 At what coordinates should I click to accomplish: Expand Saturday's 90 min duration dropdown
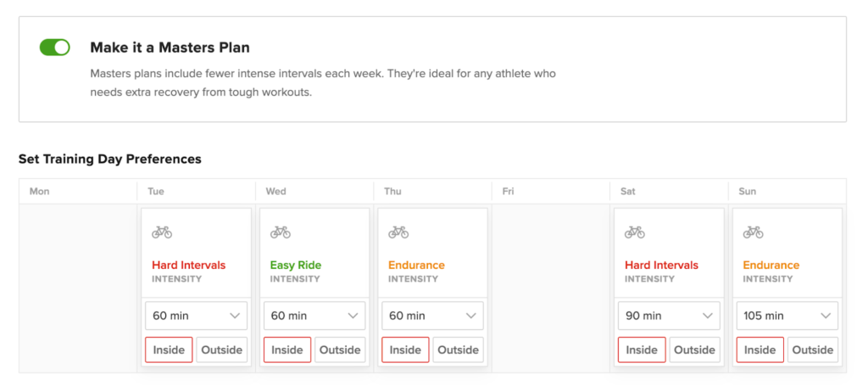(x=669, y=316)
